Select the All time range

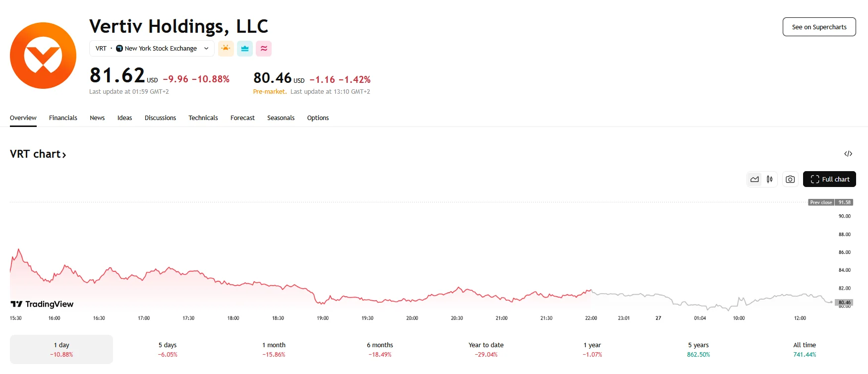pyautogui.click(x=804, y=349)
